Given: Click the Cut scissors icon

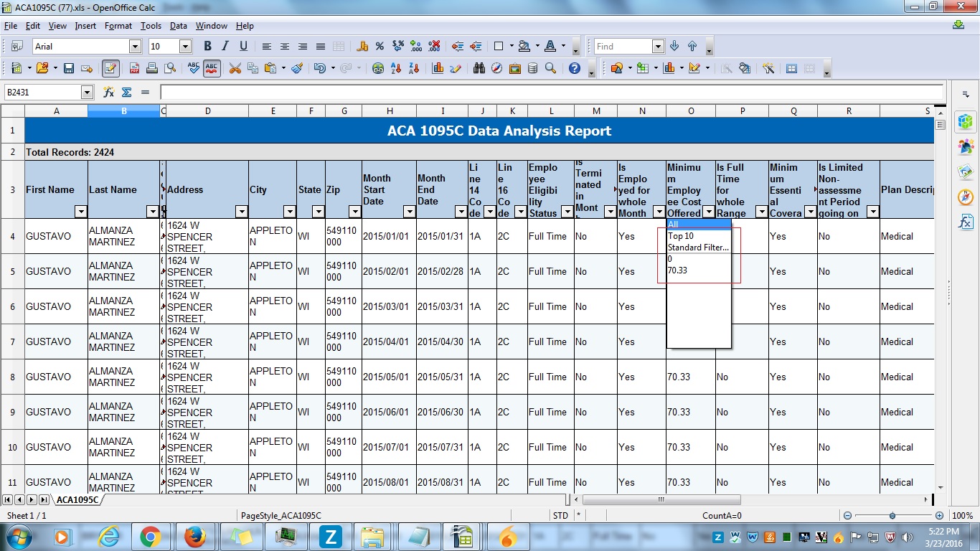Looking at the screenshot, I should (235, 68).
